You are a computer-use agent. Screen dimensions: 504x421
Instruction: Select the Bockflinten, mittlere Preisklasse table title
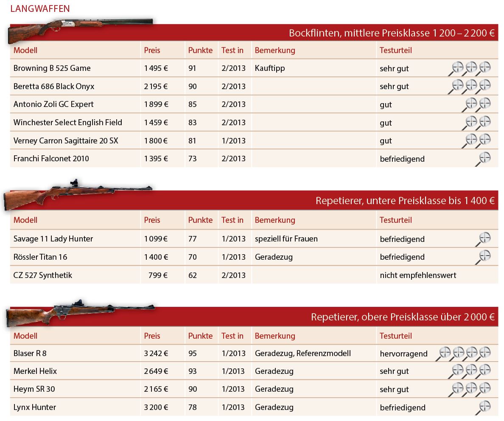[x=392, y=33]
